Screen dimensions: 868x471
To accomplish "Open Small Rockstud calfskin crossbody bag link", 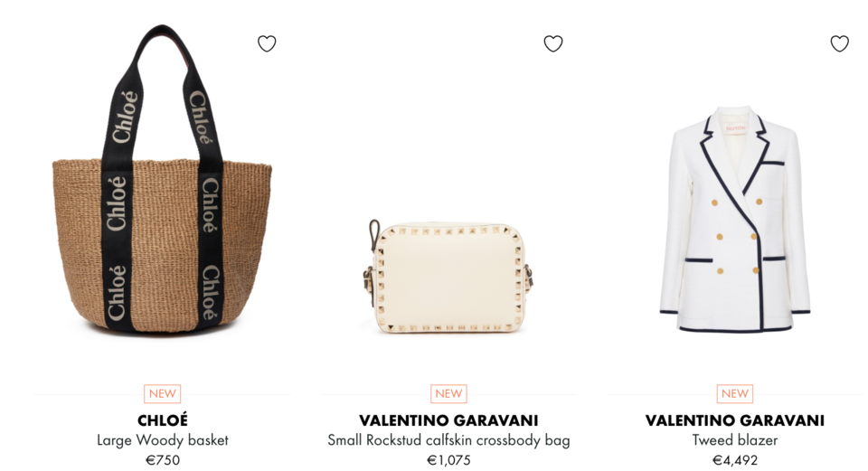I will point(448,440).
